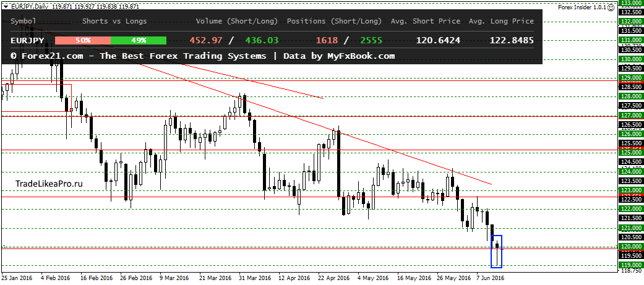Click the short volume value 452.97
The width and height of the screenshot is (644, 285).
click(x=205, y=40)
